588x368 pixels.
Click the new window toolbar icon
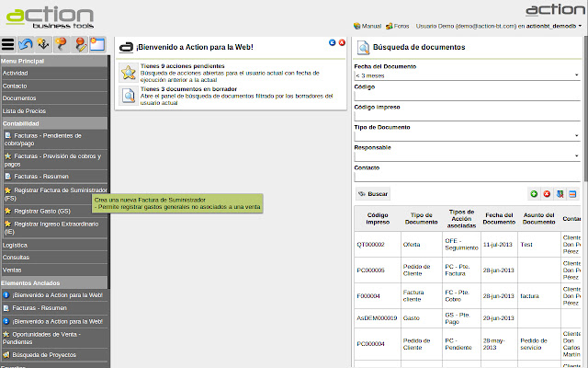97,45
